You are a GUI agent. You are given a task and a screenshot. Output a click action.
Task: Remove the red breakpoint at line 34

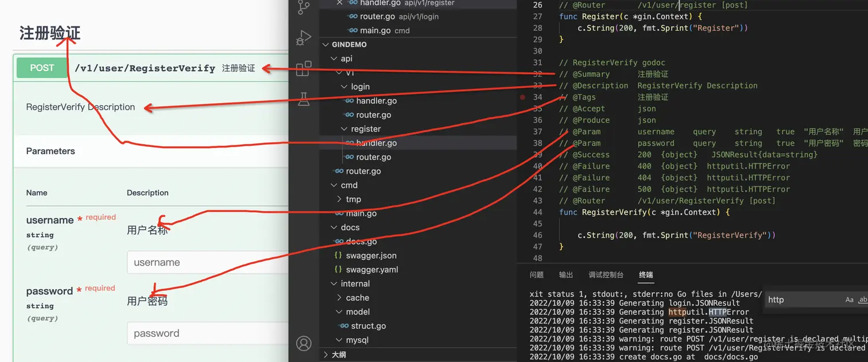click(522, 98)
